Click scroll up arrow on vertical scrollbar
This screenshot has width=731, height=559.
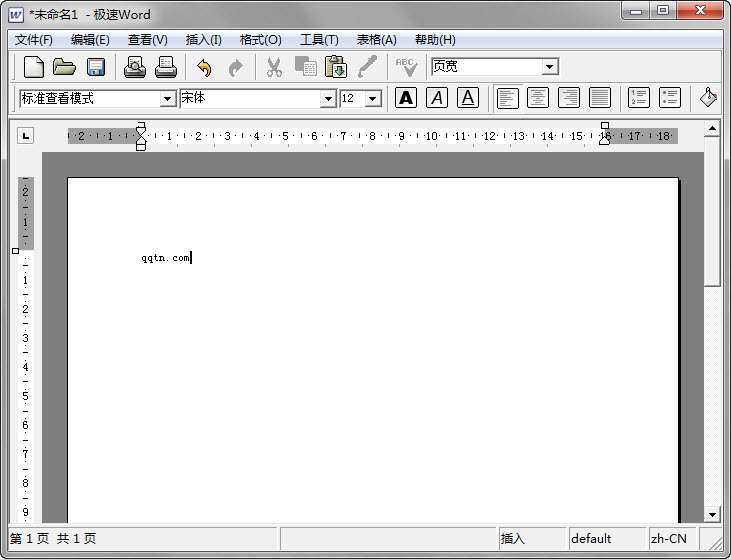pyautogui.click(x=712, y=128)
